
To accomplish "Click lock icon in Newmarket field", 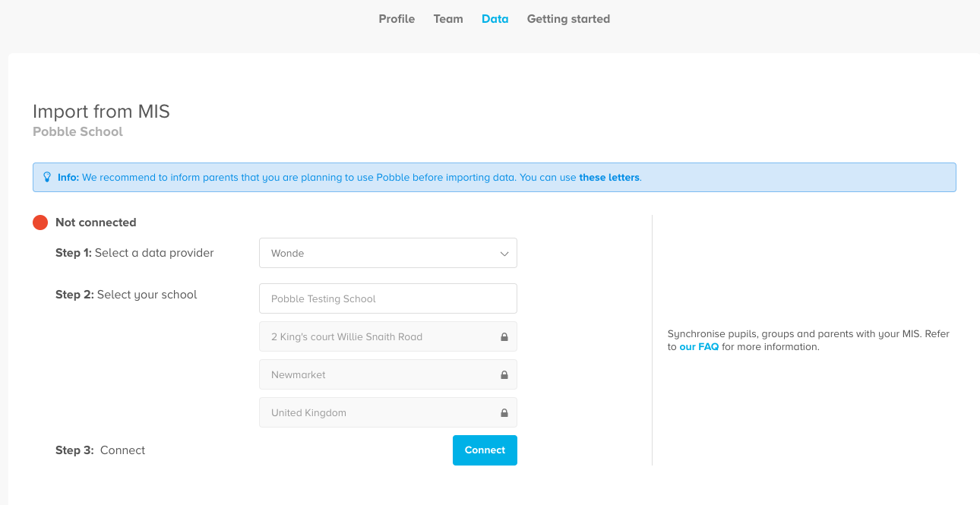I will 504,374.
